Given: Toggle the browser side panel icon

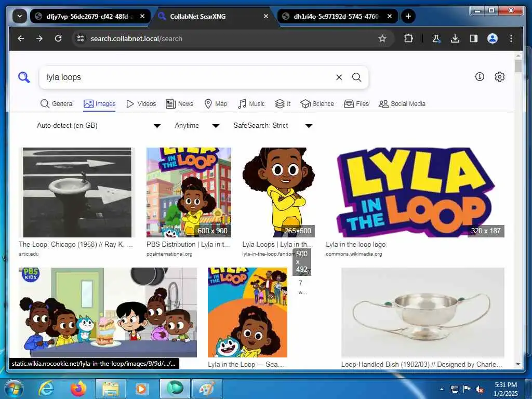Looking at the screenshot, I should click(x=474, y=38).
